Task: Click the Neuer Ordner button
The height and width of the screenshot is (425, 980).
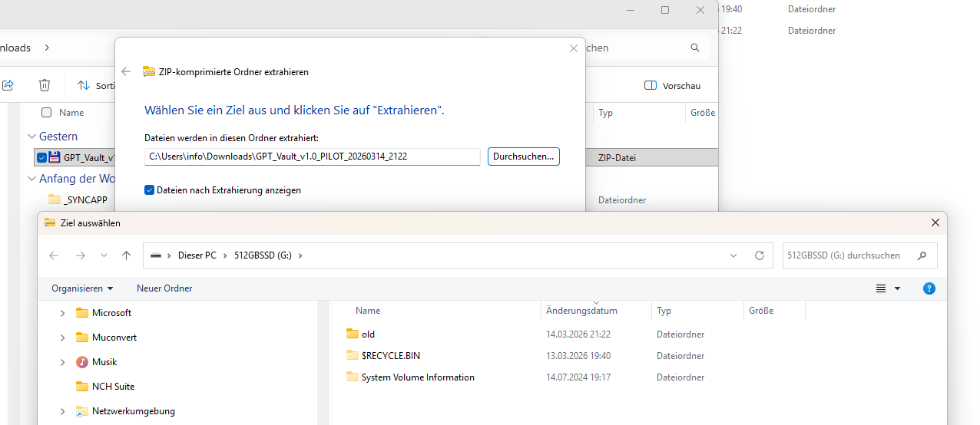Action: pos(164,288)
